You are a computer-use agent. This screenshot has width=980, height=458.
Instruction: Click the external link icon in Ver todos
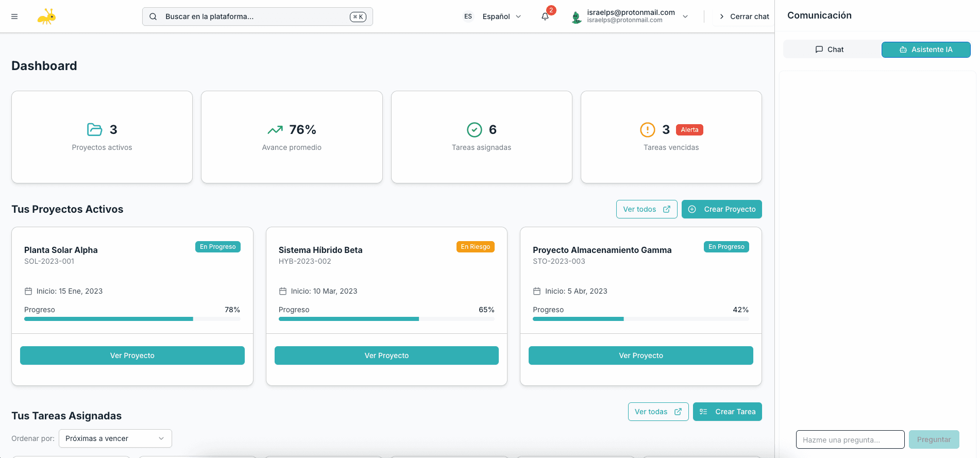point(667,209)
